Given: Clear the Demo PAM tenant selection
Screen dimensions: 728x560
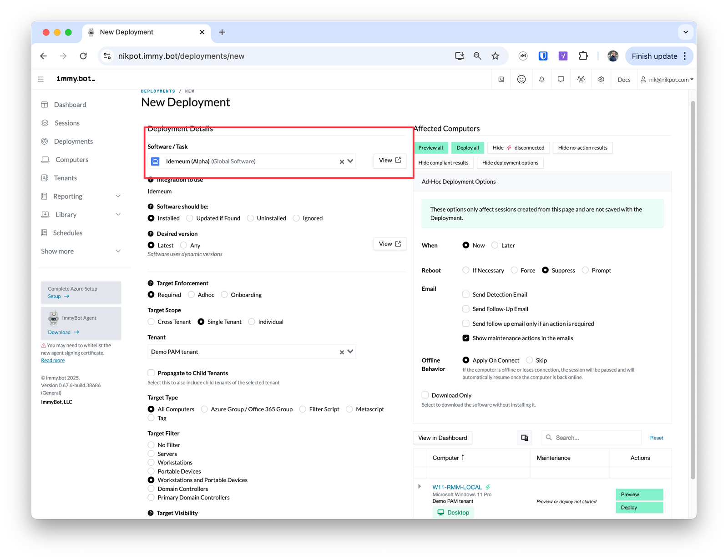Looking at the screenshot, I should [x=342, y=352].
